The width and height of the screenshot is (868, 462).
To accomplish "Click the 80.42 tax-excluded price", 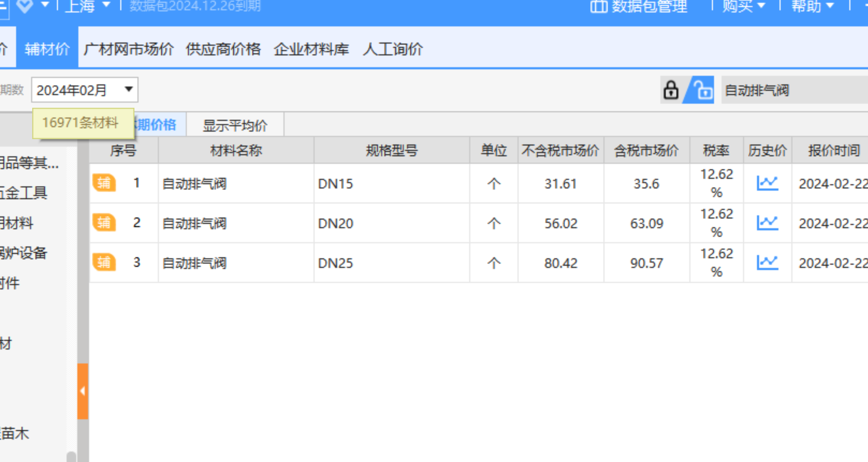I will pos(560,263).
